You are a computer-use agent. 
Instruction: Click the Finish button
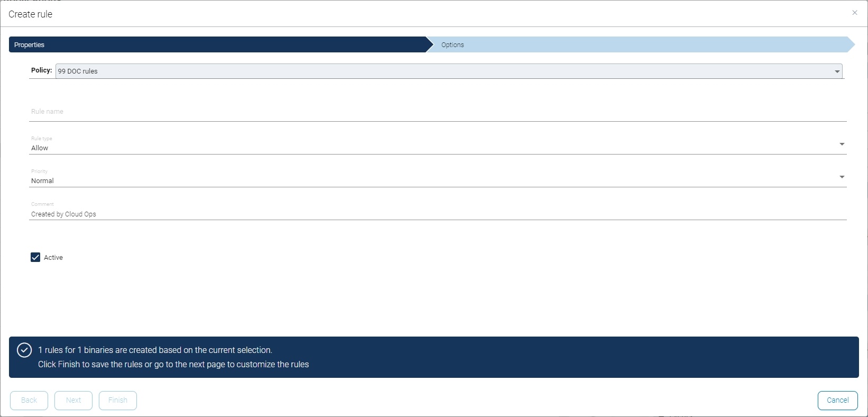point(118,400)
